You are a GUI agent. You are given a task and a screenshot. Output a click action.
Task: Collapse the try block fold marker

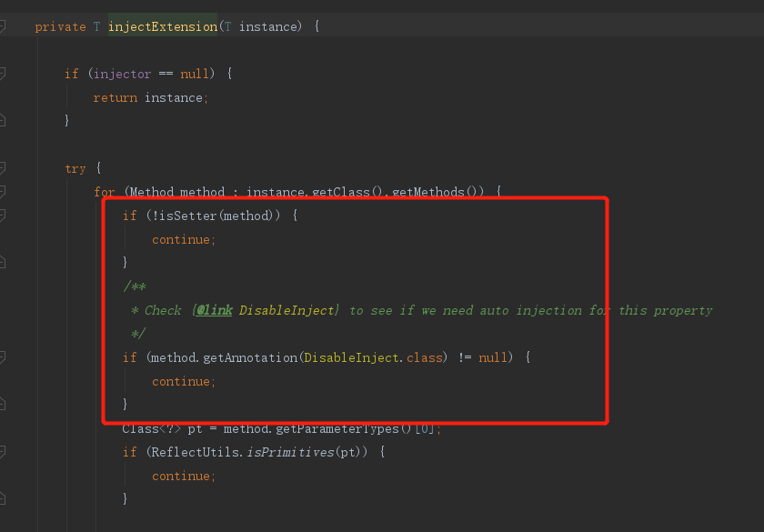[2, 168]
